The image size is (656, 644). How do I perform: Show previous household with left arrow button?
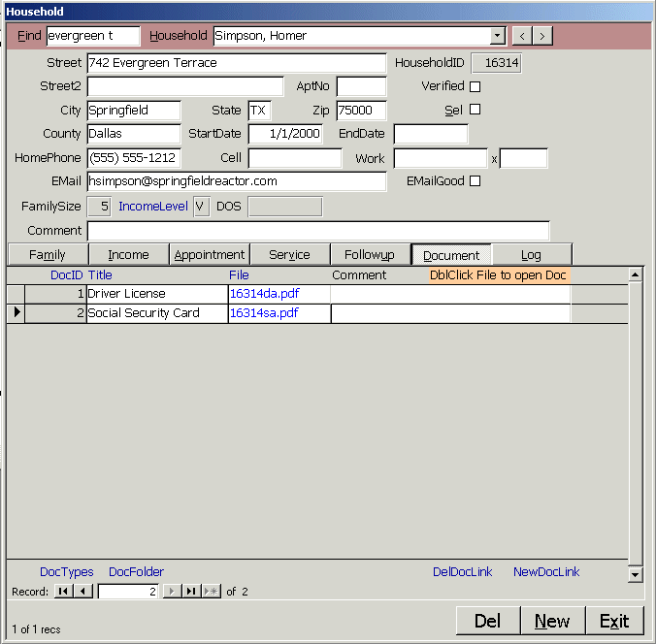click(522, 36)
